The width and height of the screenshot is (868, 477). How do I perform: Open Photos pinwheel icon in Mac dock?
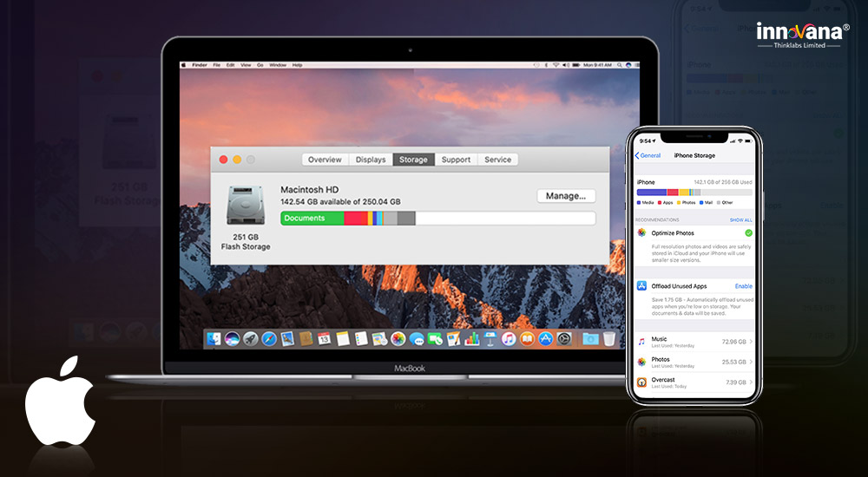(398, 338)
